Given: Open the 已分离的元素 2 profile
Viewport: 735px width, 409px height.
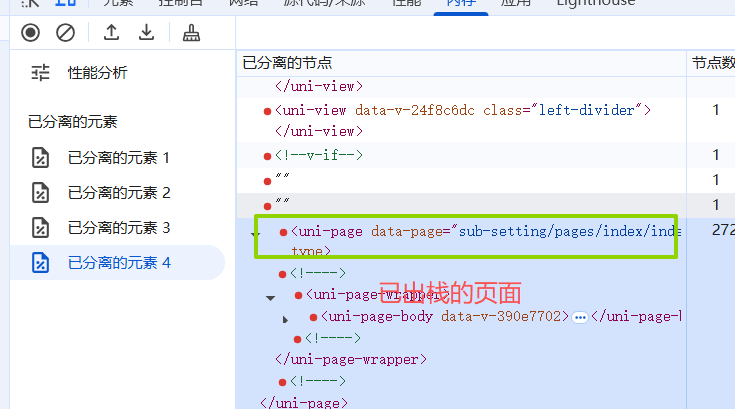Looking at the screenshot, I should (x=119, y=193).
